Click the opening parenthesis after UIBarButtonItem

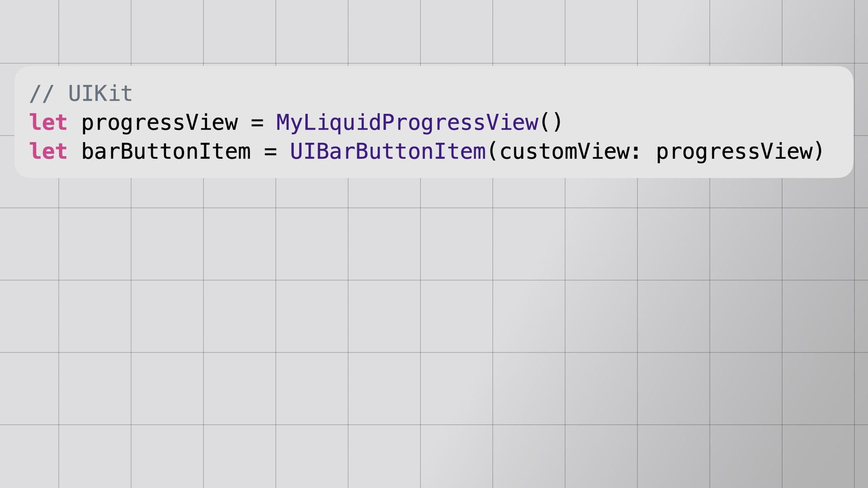tap(493, 151)
